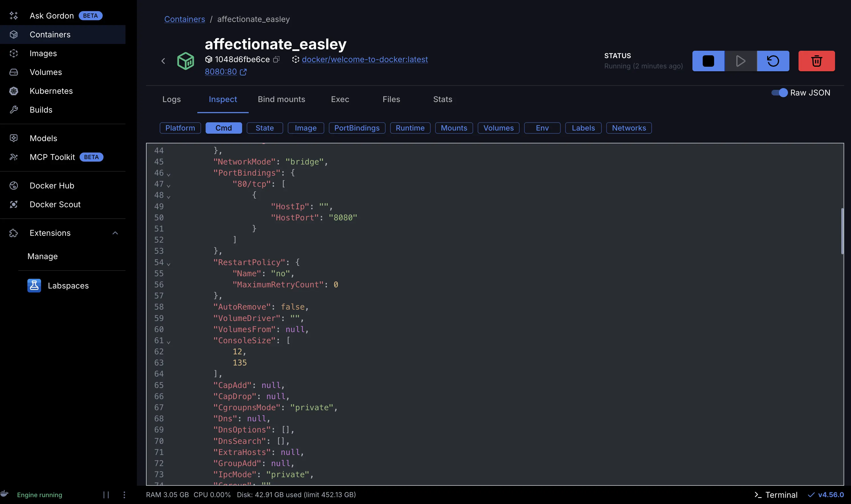Viewport: 851px width, 504px height.
Task: Open the Builds section
Action: [41, 110]
